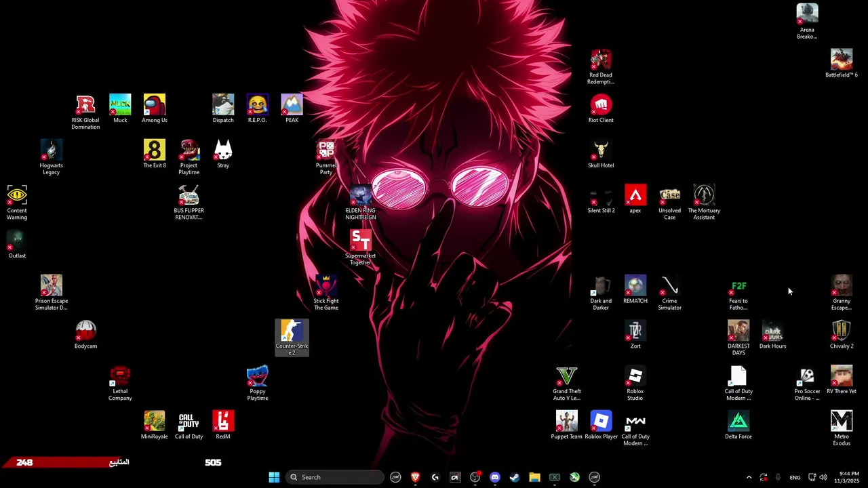Select the Stray cat icon

pos(223,154)
